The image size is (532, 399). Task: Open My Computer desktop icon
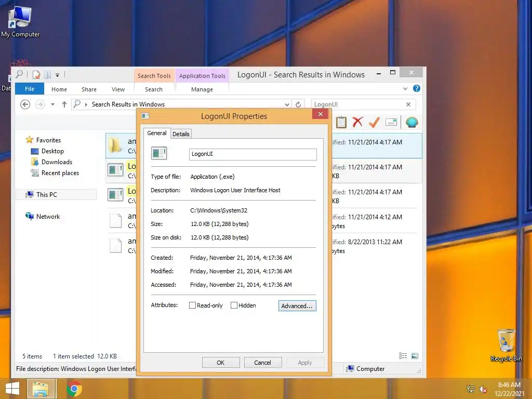click(x=20, y=22)
